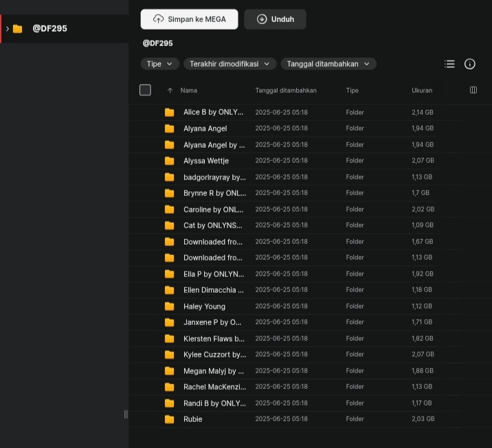492x448 pixels.
Task: Click Simpan ke MEGA button
Action: [x=189, y=19]
